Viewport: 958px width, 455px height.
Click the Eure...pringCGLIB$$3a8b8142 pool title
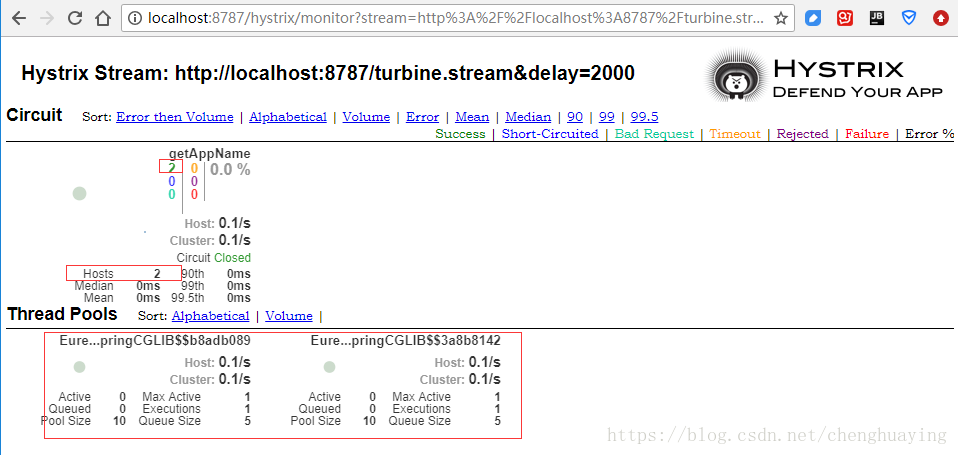tap(406, 341)
